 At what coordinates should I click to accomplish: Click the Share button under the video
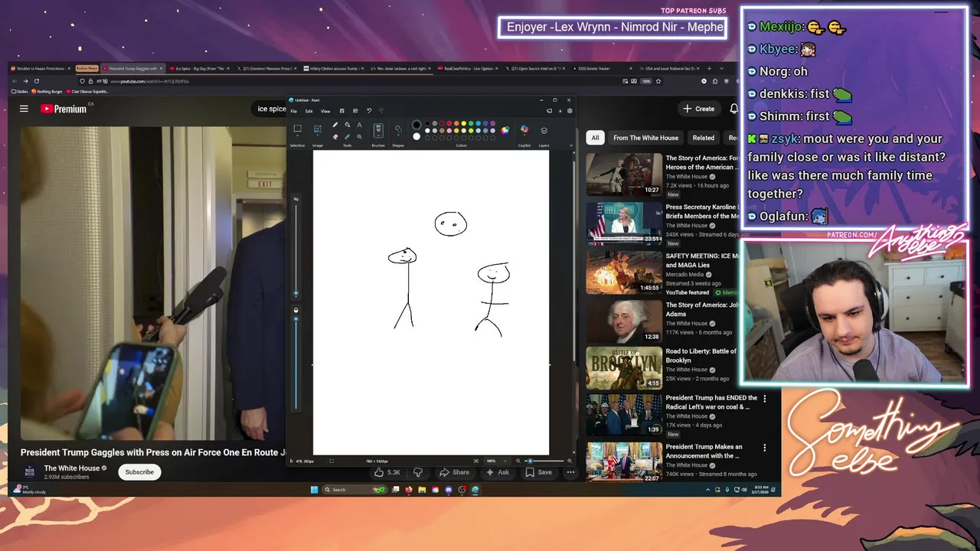click(456, 472)
